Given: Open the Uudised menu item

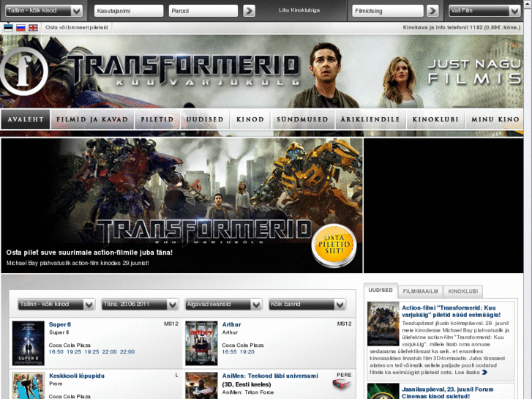Looking at the screenshot, I should [x=205, y=119].
